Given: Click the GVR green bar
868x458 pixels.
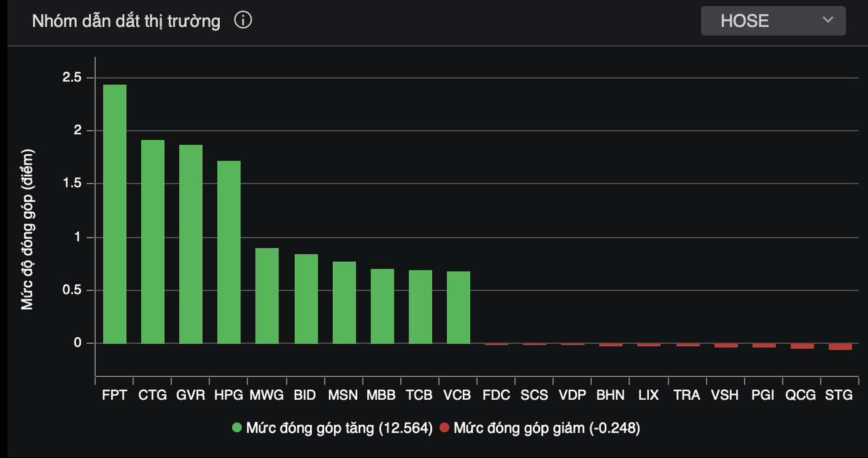Looking at the screenshot, I should point(191,244).
